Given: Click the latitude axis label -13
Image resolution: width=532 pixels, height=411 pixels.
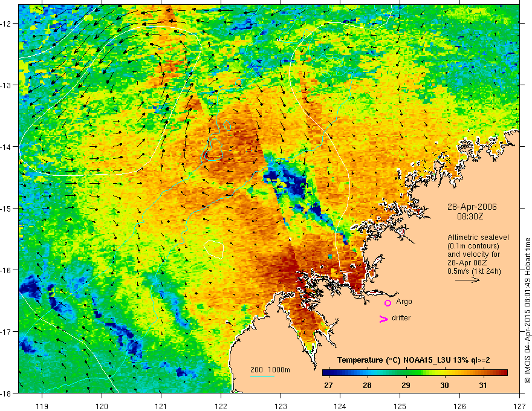Looking at the screenshot, I should click(7, 85).
